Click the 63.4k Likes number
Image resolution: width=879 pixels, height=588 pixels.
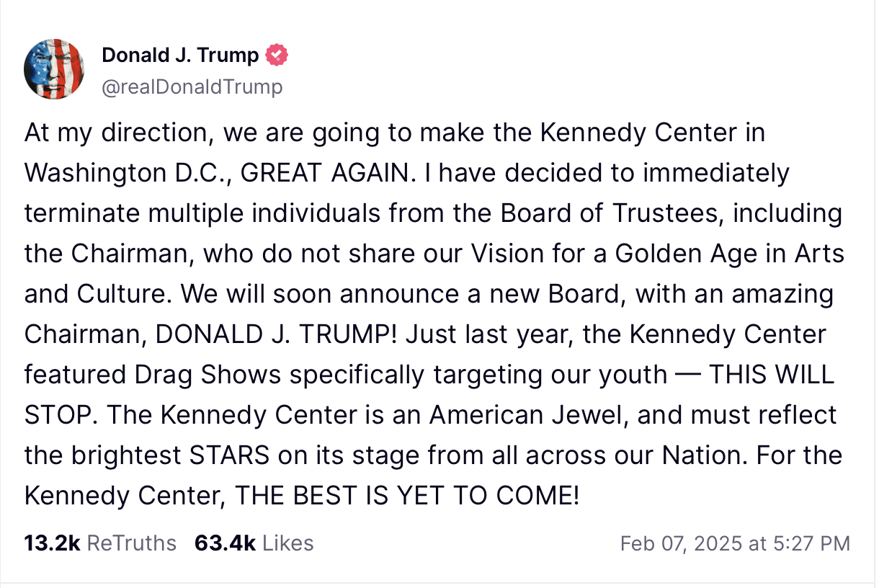pos(225,543)
